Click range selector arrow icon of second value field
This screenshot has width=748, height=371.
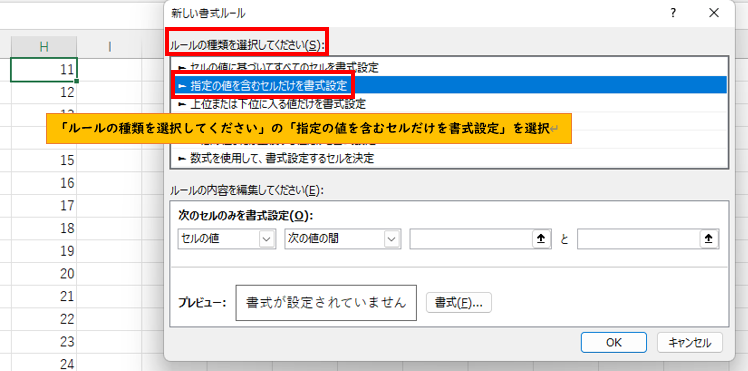(x=709, y=239)
